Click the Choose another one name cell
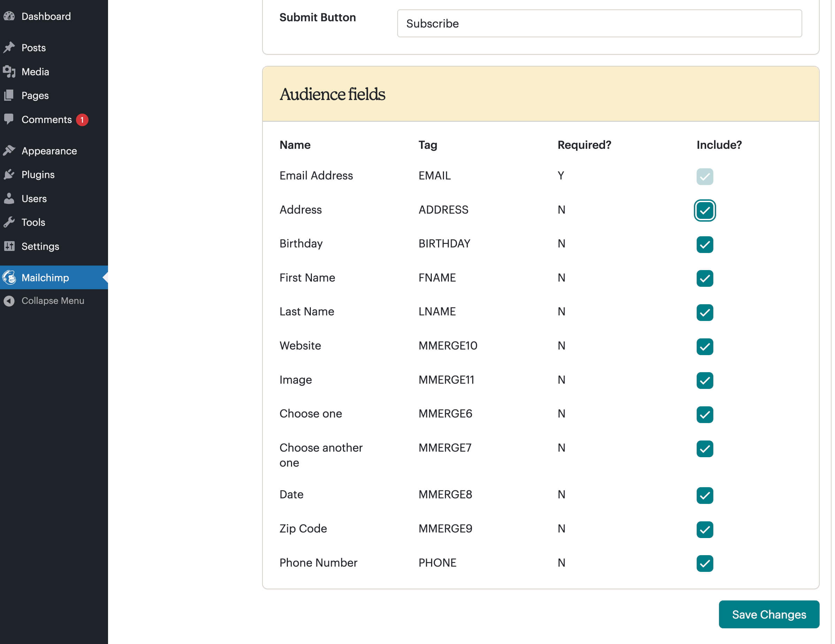Image resolution: width=835 pixels, height=644 pixels. click(x=321, y=455)
